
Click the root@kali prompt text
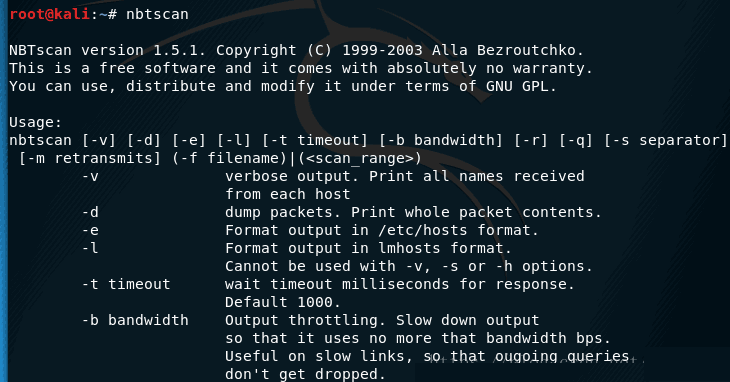click(x=49, y=14)
